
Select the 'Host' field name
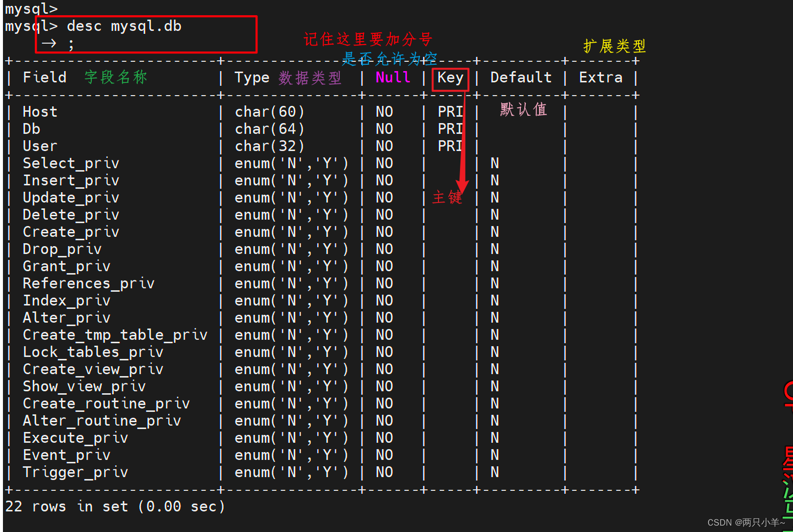pyautogui.click(x=40, y=112)
